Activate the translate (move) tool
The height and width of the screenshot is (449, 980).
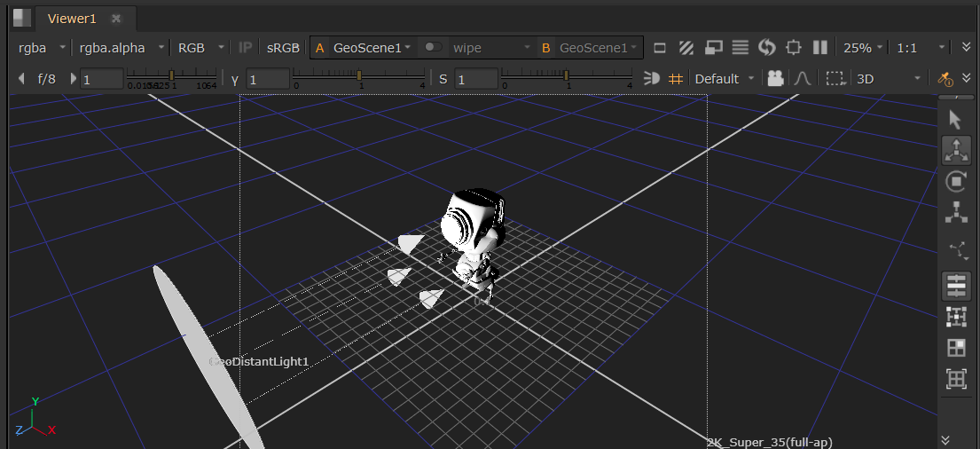tap(955, 151)
